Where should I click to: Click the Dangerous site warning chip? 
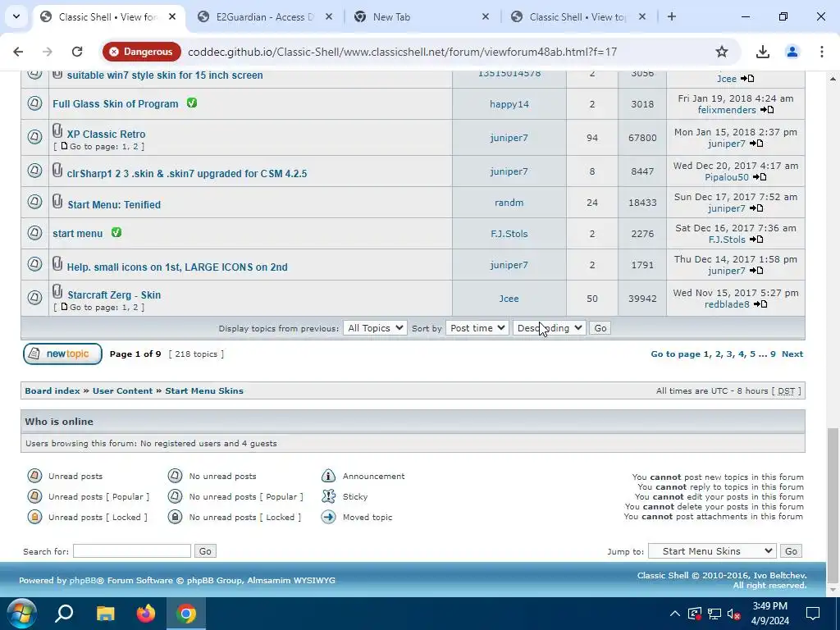[141, 52]
